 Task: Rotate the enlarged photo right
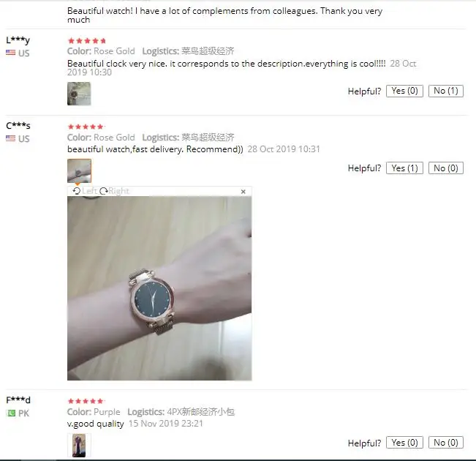tap(115, 191)
